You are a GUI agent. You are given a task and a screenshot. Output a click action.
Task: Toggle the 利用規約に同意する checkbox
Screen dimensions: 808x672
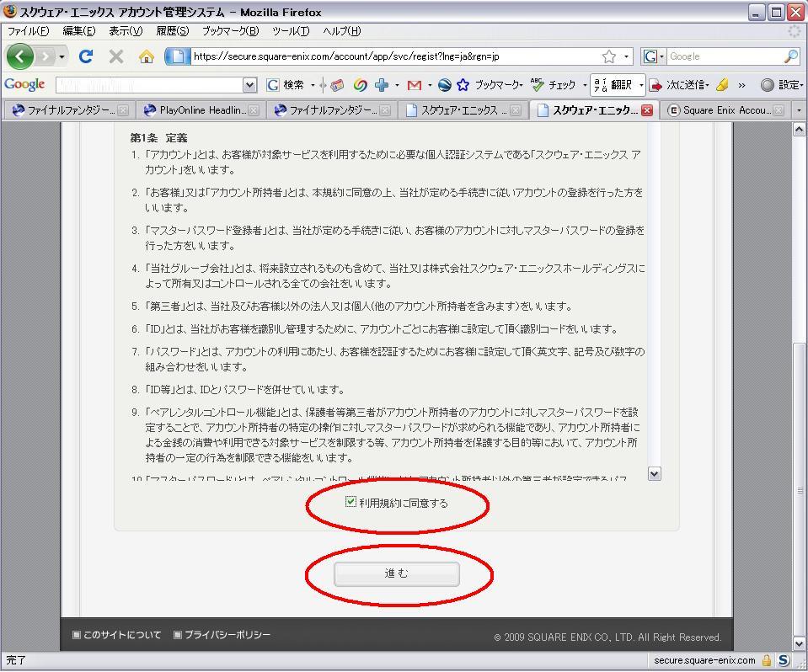350,502
